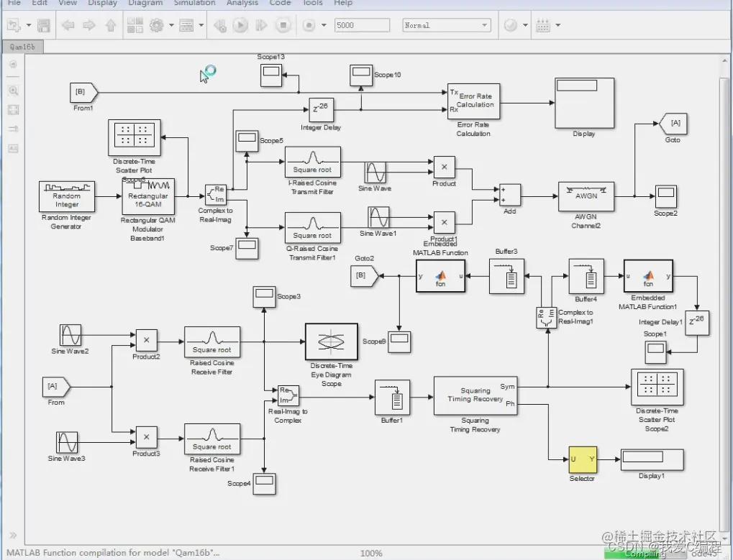Select the yellow Selector block

click(x=583, y=460)
